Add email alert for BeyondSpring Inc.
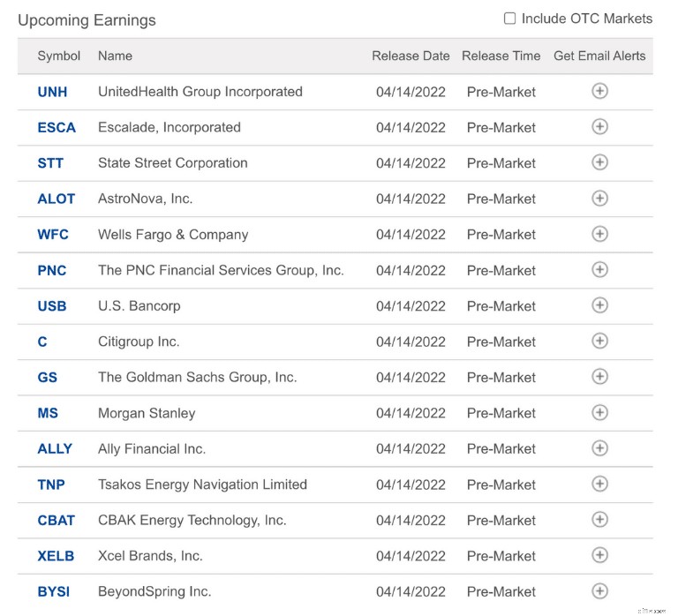Viewport: 678px width, 616px height. point(599,591)
